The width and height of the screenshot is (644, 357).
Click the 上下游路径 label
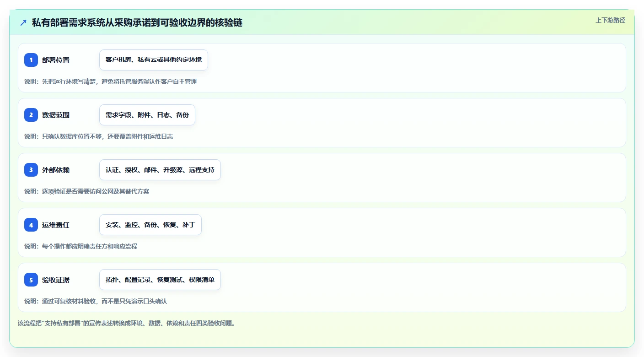[x=610, y=20]
